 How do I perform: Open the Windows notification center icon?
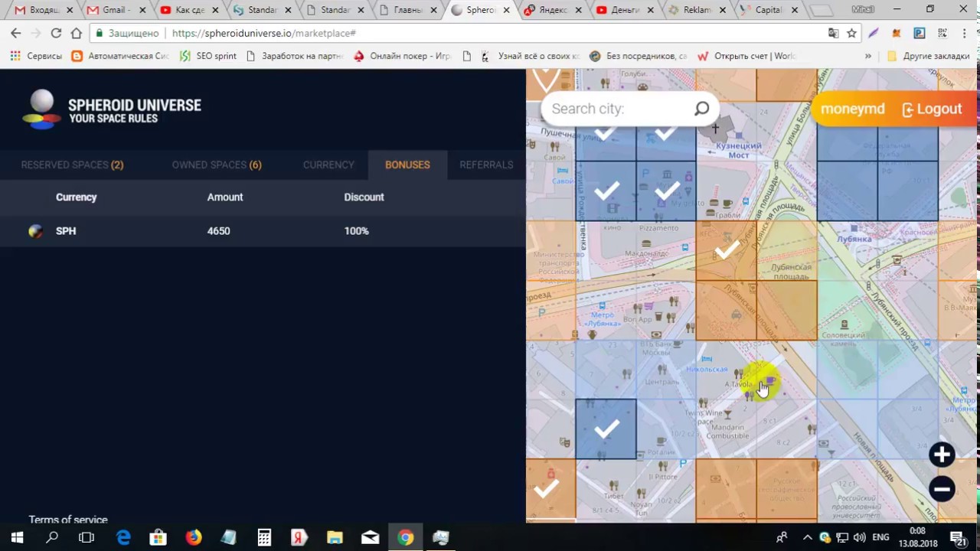pyautogui.click(x=957, y=537)
